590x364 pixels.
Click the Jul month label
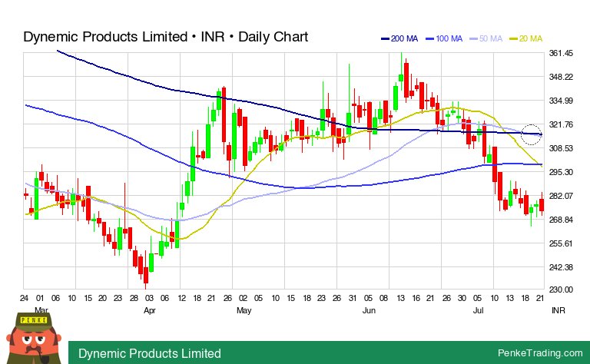pos(478,310)
